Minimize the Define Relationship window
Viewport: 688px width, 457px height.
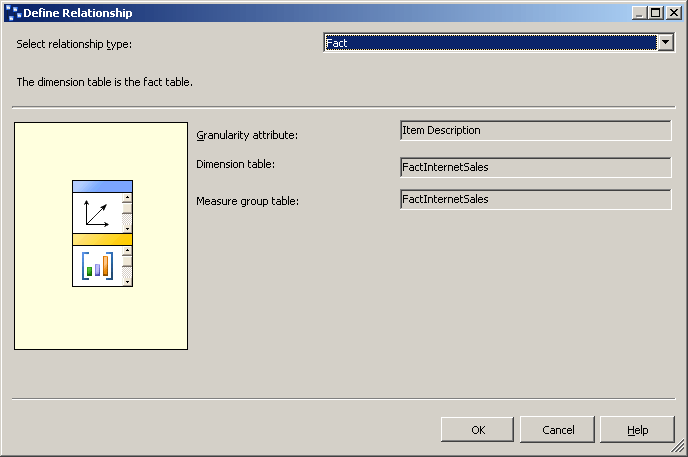(x=640, y=13)
